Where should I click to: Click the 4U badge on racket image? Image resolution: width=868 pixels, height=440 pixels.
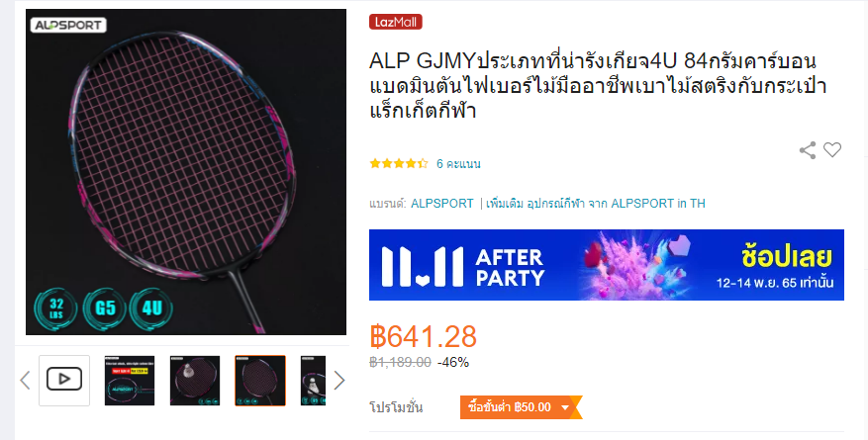point(151,309)
